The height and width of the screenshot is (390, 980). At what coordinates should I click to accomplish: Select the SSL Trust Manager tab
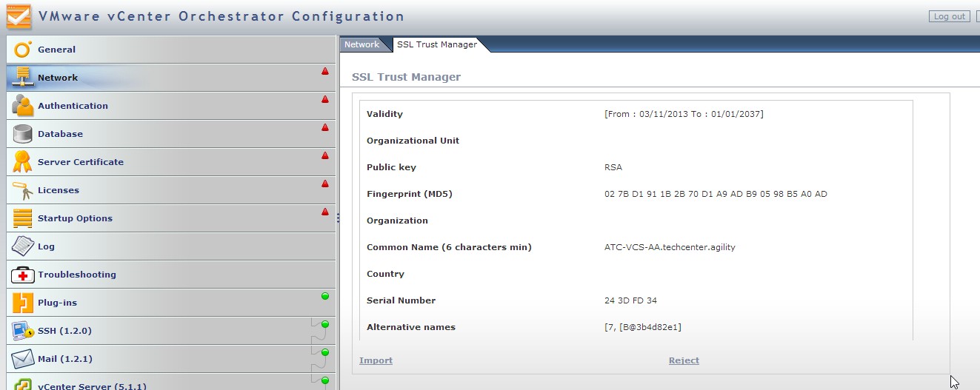coord(436,44)
